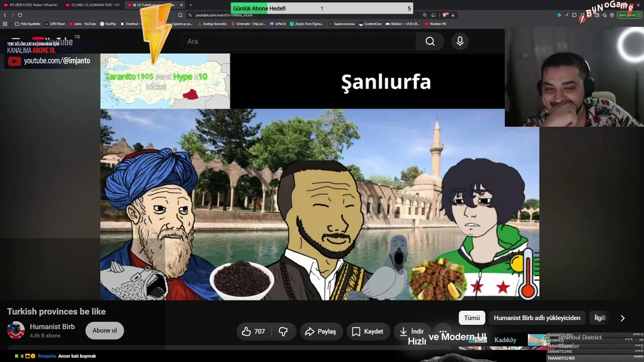Image resolution: width=644 pixels, height=362 pixels.
Task: Switch to the BTS 'Butter' Official MV tab
Action: [x=31, y=5]
